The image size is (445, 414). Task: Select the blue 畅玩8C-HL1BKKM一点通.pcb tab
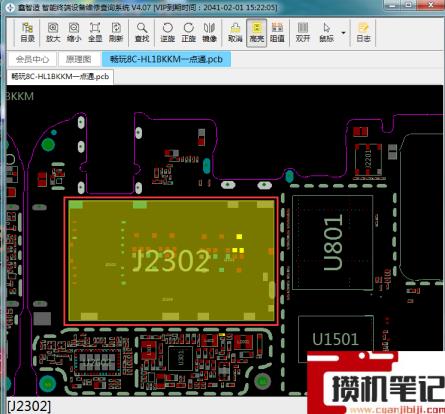pos(166,59)
